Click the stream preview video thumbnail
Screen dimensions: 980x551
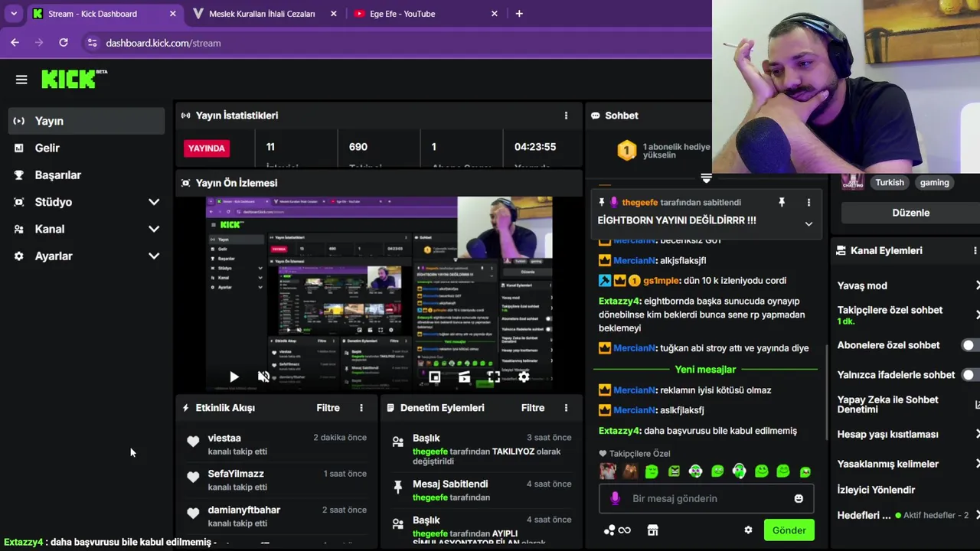[379, 295]
